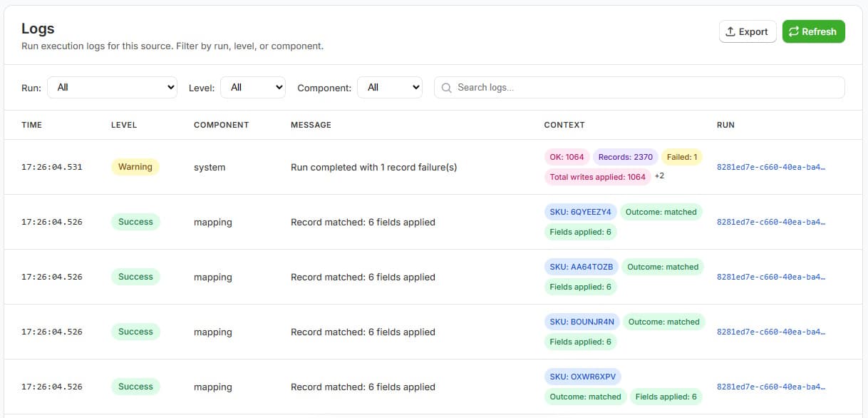This screenshot has width=868, height=418.
Task: Click the 'OK: 1064' context tag
Action: 567,157
